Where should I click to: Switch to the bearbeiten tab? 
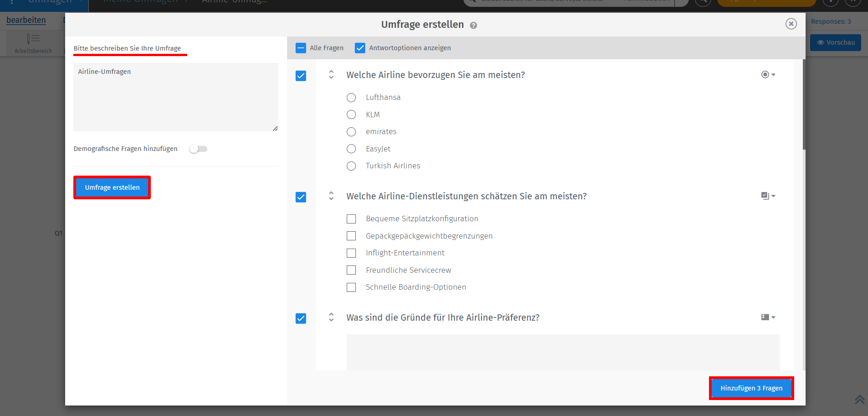[x=26, y=20]
